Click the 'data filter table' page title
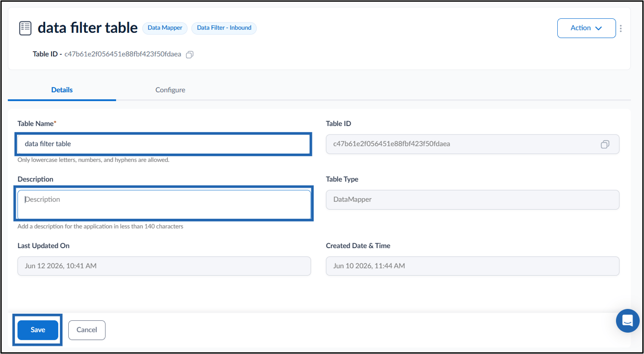The width and height of the screenshot is (644, 354). coord(88,28)
